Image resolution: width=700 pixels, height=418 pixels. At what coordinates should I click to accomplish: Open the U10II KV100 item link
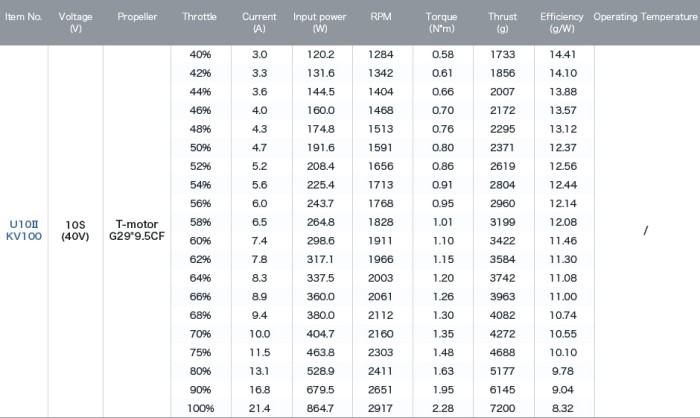pos(24,230)
